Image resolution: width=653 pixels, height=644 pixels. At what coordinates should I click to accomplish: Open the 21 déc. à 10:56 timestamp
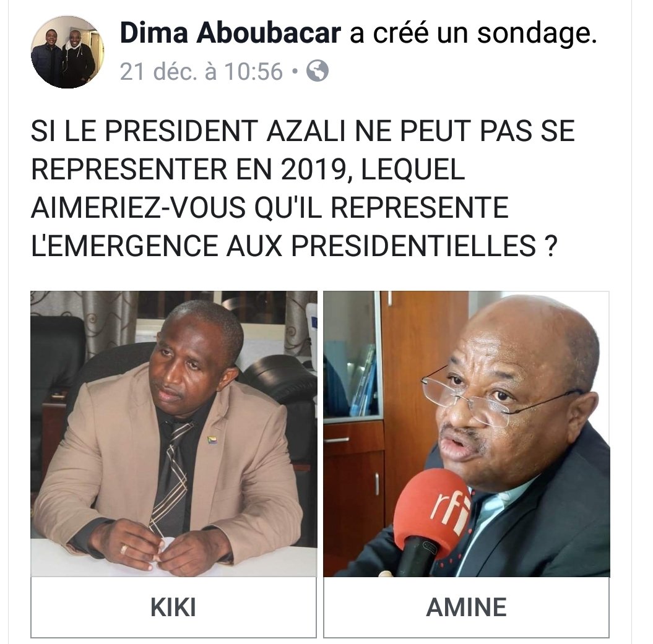[x=202, y=72]
